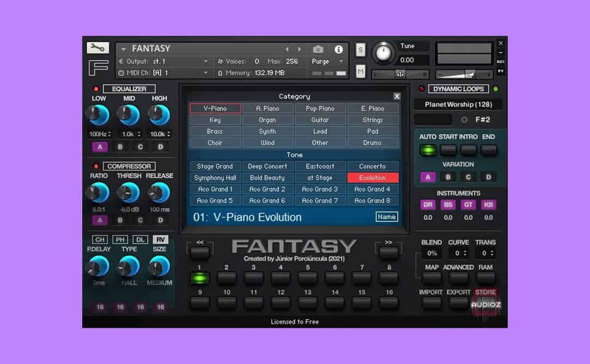Solo the instrument with S button

pyautogui.click(x=361, y=50)
